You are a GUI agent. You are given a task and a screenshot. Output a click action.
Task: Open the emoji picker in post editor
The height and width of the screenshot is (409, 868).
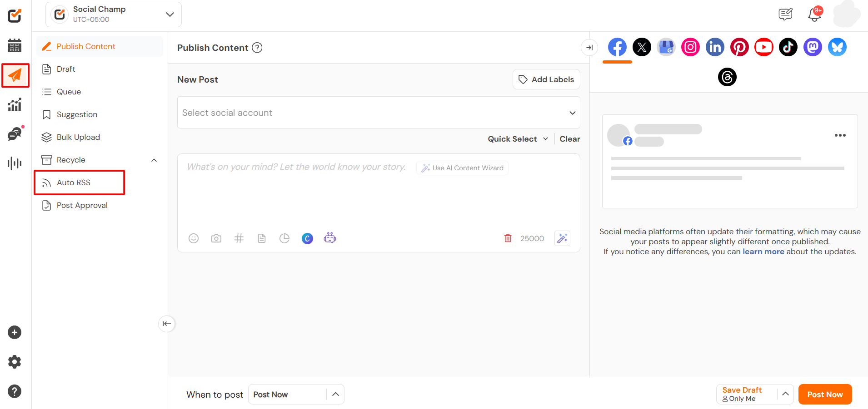(194, 238)
